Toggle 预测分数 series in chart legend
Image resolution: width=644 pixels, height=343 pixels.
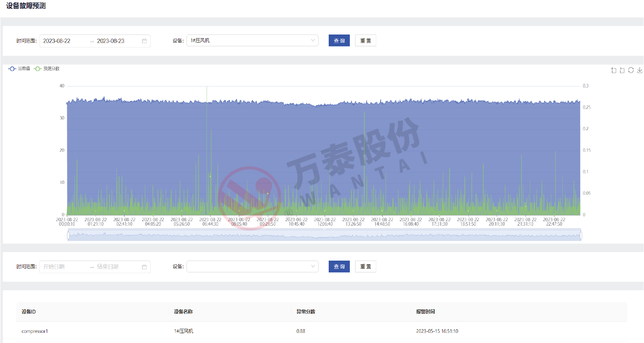[x=47, y=69]
